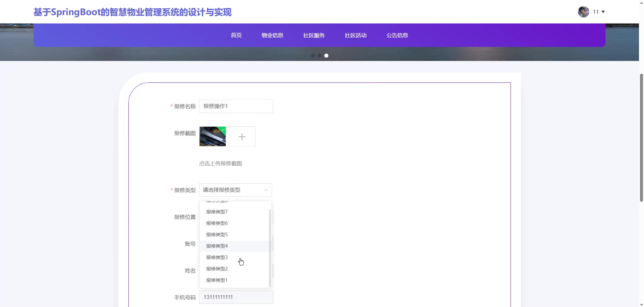Click the 手机号码 input field
The height and width of the screenshot is (307, 644).
pos(236,297)
